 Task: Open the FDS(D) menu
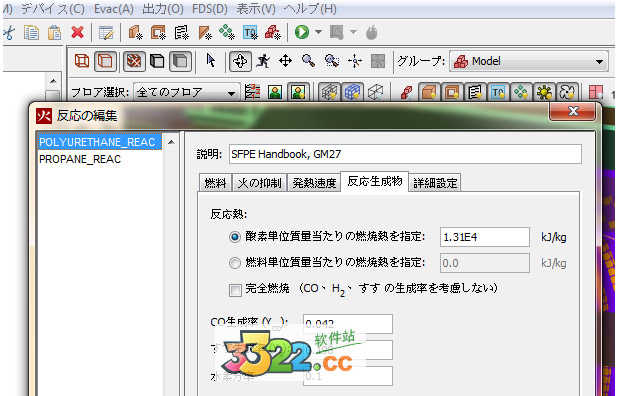tap(210, 9)
